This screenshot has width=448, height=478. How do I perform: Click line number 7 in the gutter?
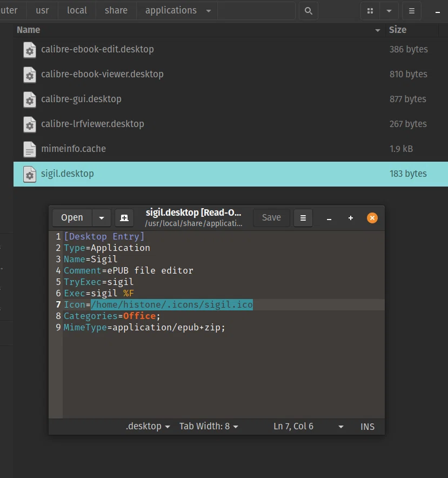(x=58, y=304)
